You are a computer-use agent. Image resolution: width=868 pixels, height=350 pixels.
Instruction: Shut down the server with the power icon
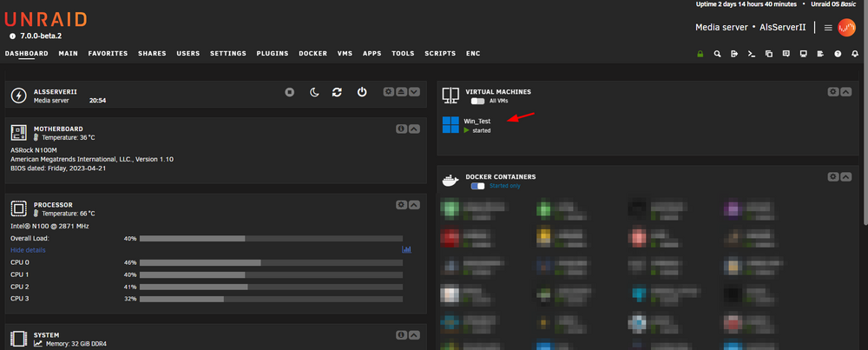pyautogui.click(x=361, y=92)
